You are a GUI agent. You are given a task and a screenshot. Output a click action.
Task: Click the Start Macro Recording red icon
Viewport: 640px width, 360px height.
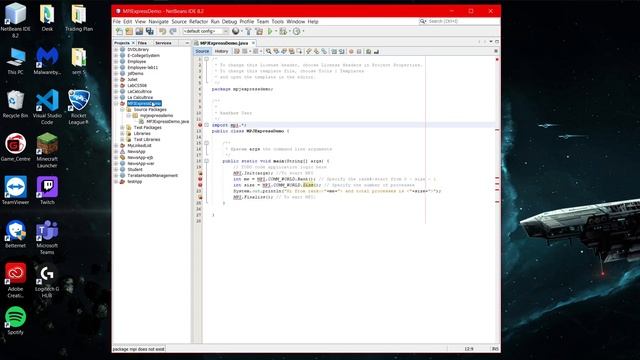coord(351,51)
